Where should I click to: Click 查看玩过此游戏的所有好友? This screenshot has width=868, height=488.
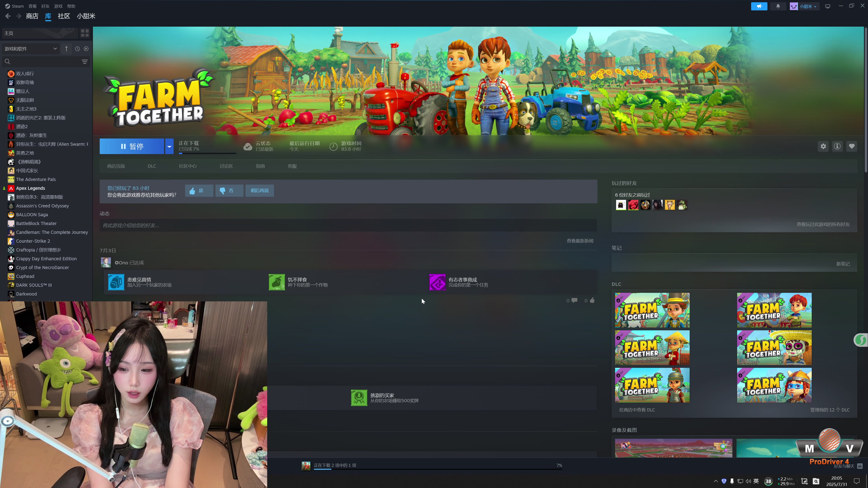point(823,224)
